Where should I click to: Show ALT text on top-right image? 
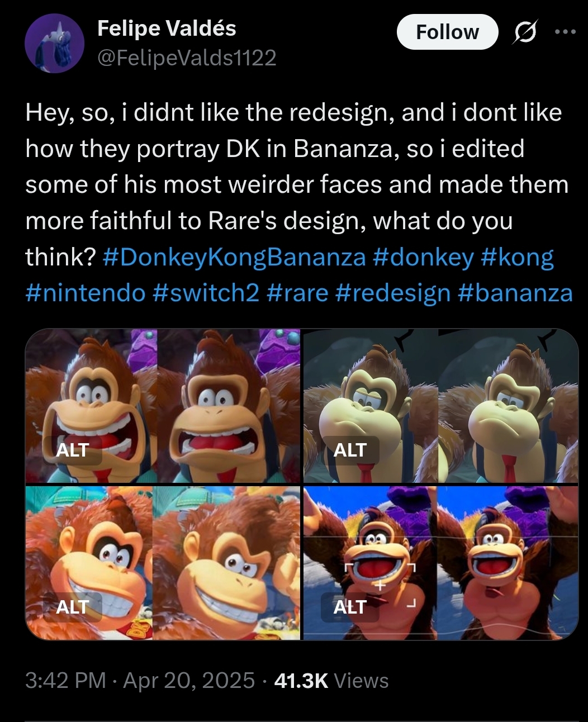tap(350, 450)
